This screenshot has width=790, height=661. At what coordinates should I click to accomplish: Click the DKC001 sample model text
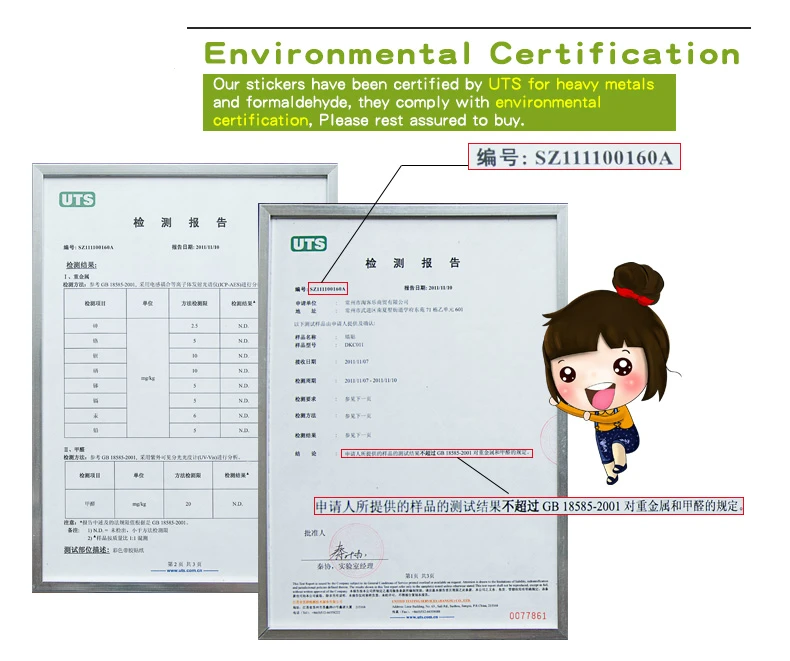354,345
